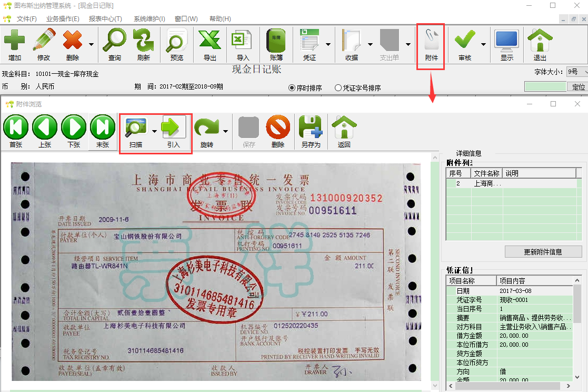Click 摘要 value 销售商品、提供劳务收...
The height and width of the screenshot is (392, 588).
click(535, 318)
